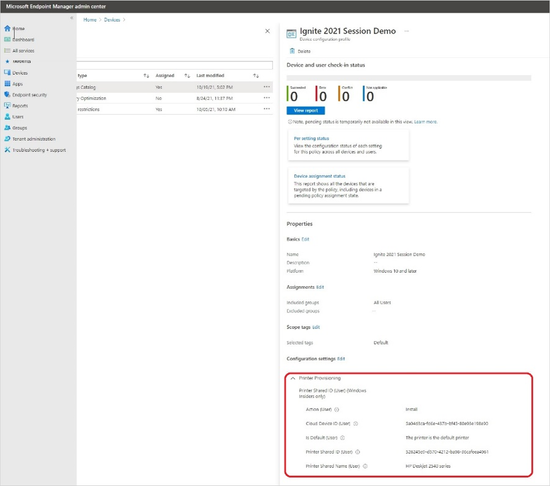Open Reports in the sidebar
Image resolution: width=550 pixels, height=486 pixels.
[x=16, y=106]
